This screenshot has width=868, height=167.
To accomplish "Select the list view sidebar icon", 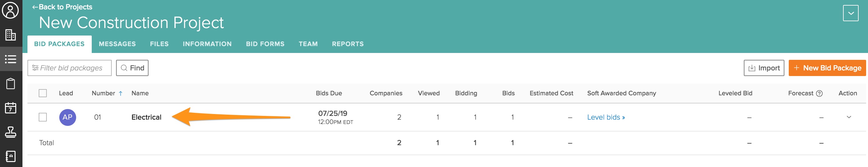I will pos(10,59).
